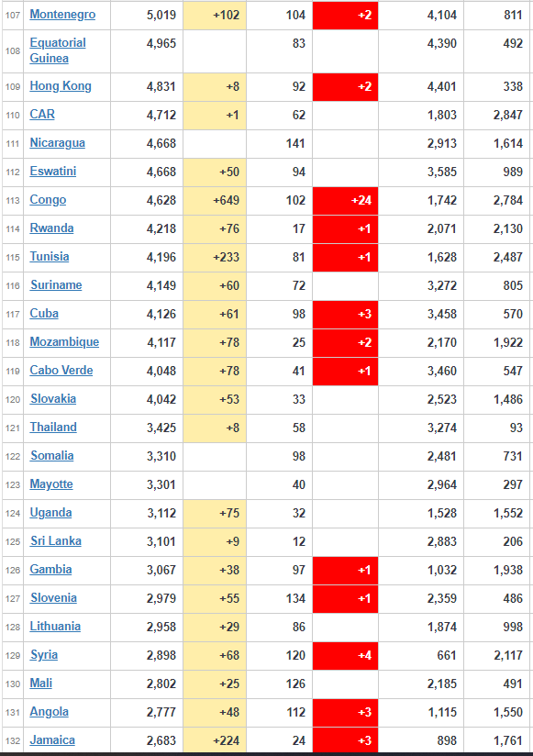Select the Nicaragua link
The image size is (533, 756).
coord(58,143)
